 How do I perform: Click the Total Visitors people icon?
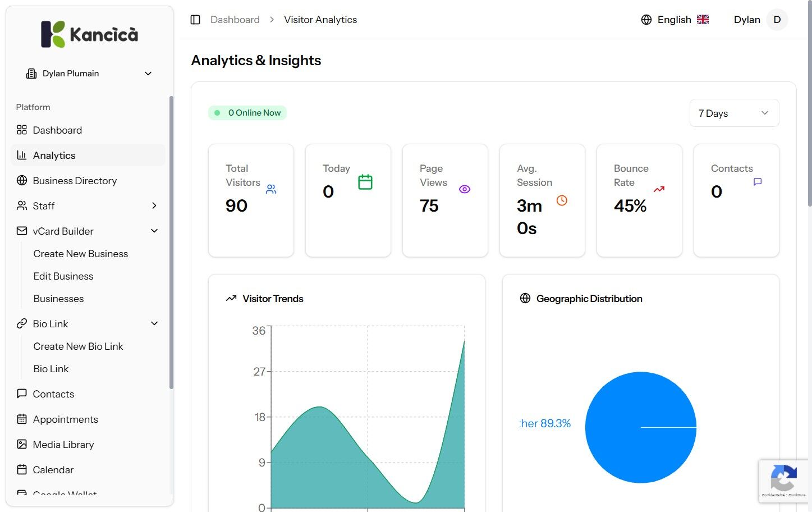271,189
